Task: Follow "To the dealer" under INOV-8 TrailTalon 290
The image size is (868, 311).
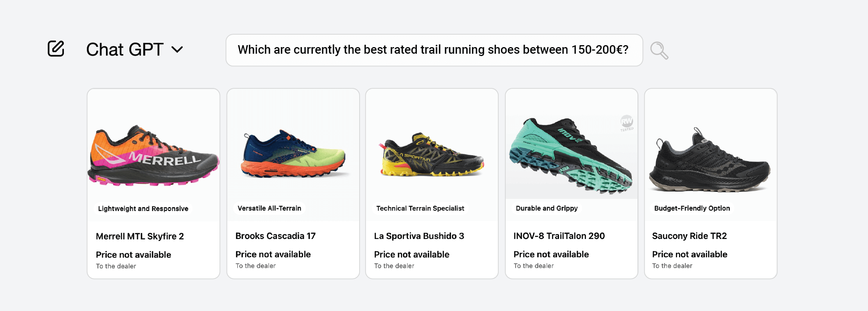Action: 534,266
